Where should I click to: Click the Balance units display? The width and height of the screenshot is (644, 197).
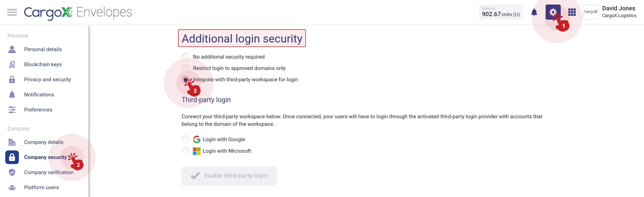(x=501, y=12)
